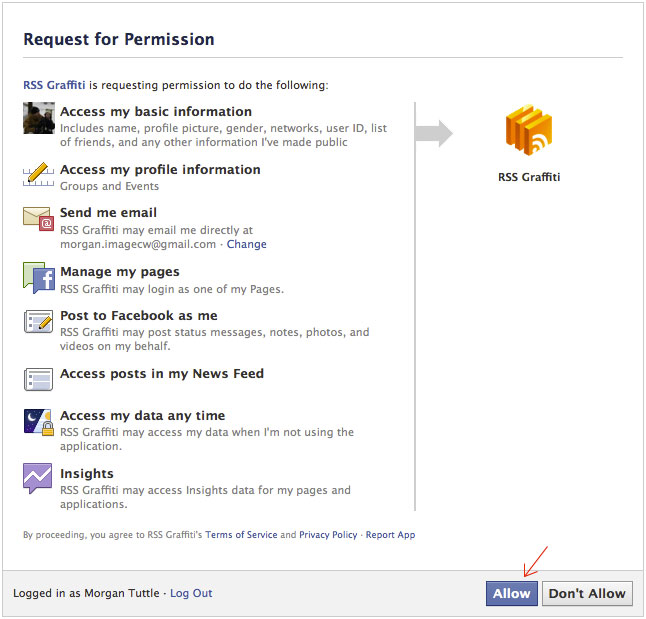This screenshot has width=646, height=619.
Task: Open the Terms of Service link
Action: click(241, 535)
